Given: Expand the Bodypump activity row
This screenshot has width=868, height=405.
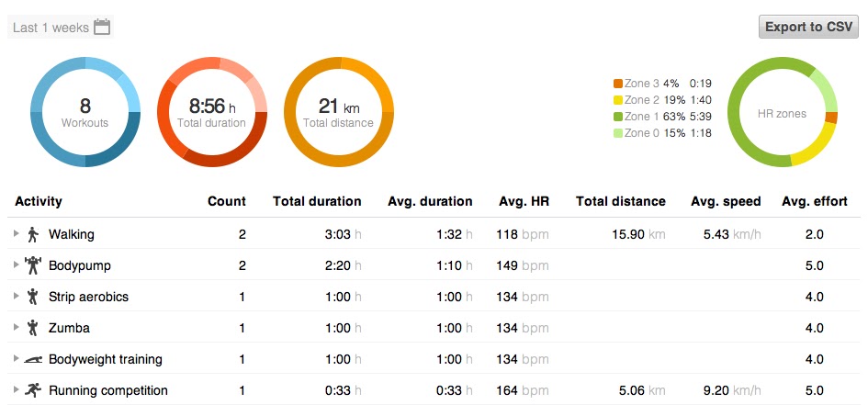Looking at the screenshot, I should [x=17, y=265].
